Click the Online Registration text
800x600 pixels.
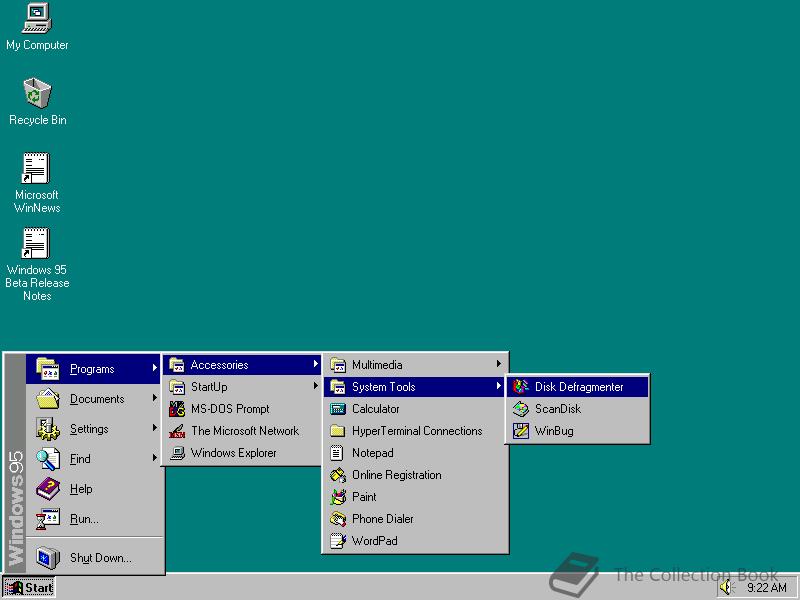tap(396, 475)
